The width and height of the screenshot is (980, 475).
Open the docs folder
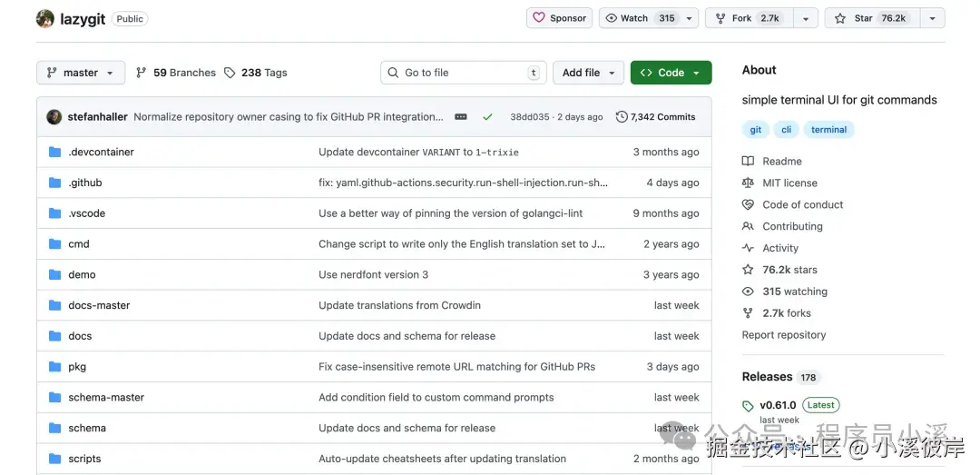point(80,336)
